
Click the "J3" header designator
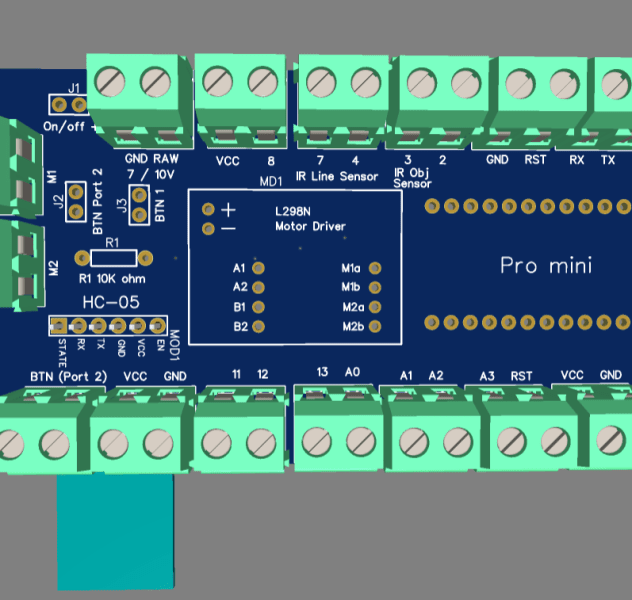pos(122,205)
